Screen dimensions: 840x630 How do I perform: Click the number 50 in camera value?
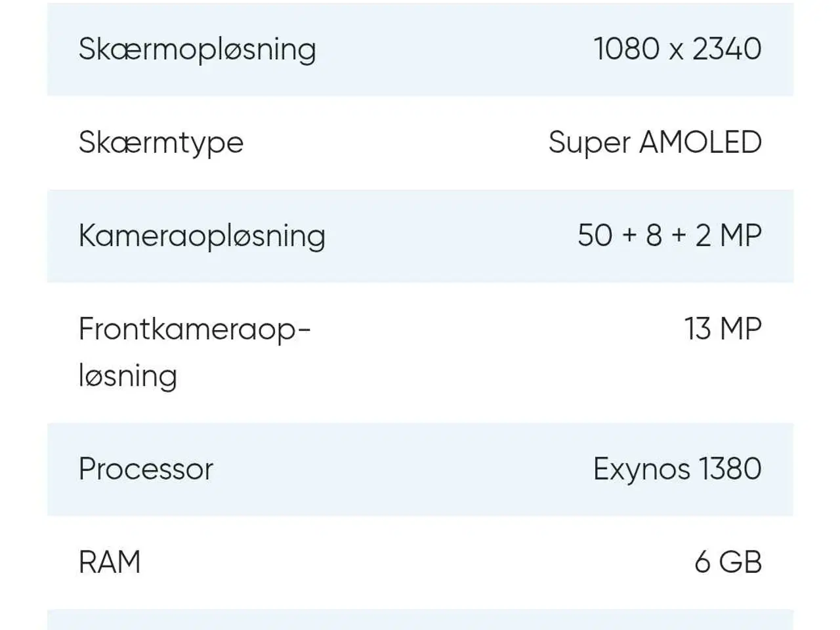tap(595, 236)
